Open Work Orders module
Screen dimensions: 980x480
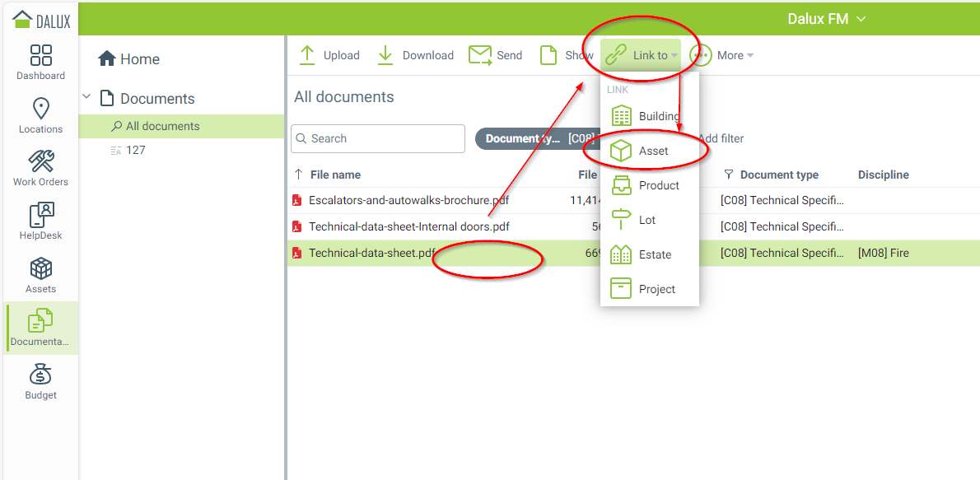(40, 168)
